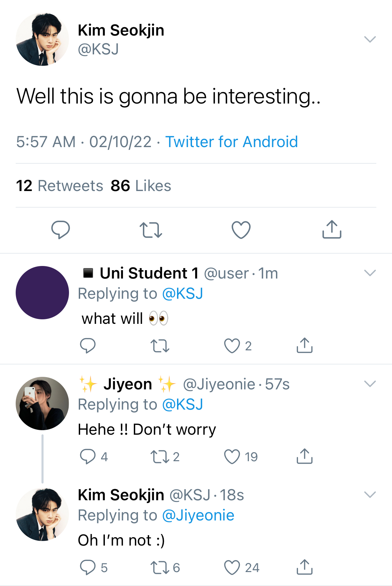Share Uni Student 1's reply
The image size is (392, 586).
coord(305,345)
